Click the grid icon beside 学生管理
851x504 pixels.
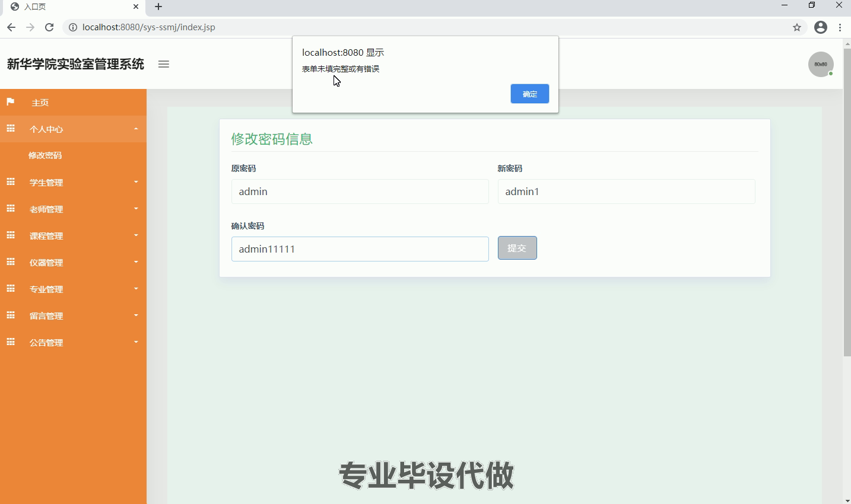[x=10, y=182]
